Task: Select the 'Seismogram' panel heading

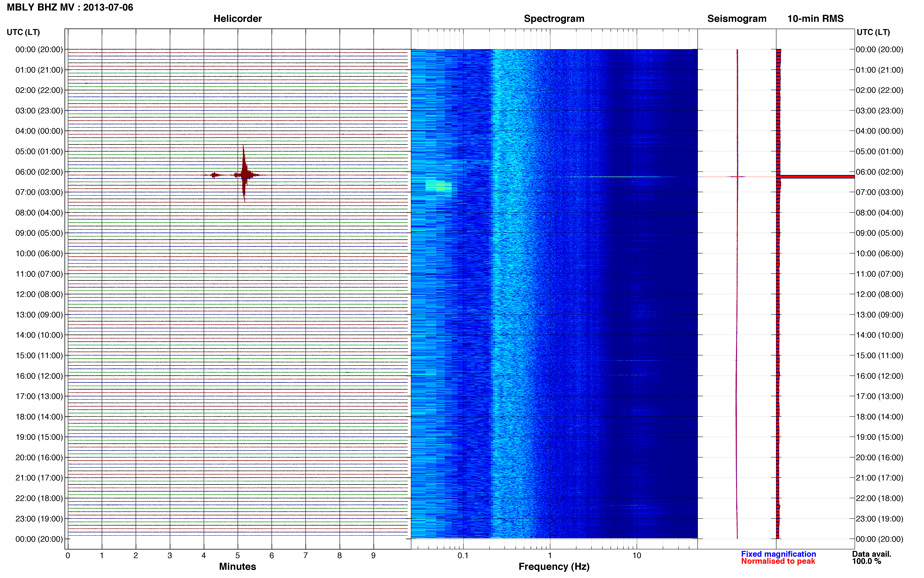Action: (x=737, y=19)
